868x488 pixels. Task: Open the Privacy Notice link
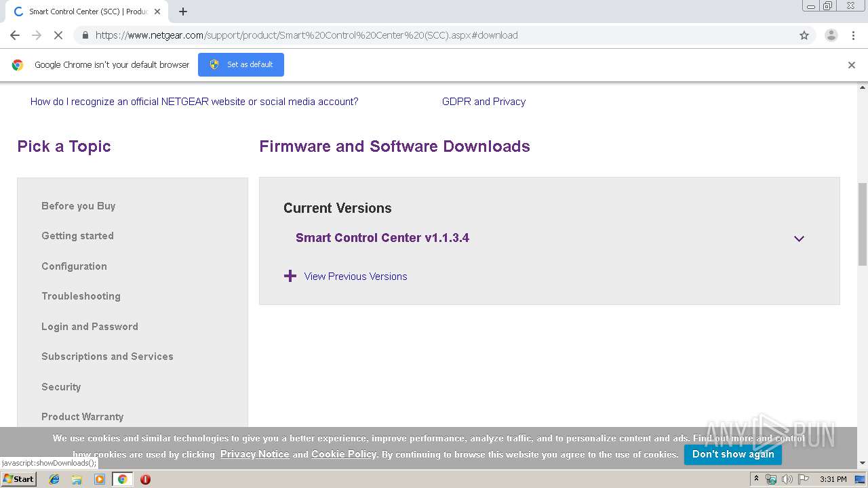(x=255, y=454)
